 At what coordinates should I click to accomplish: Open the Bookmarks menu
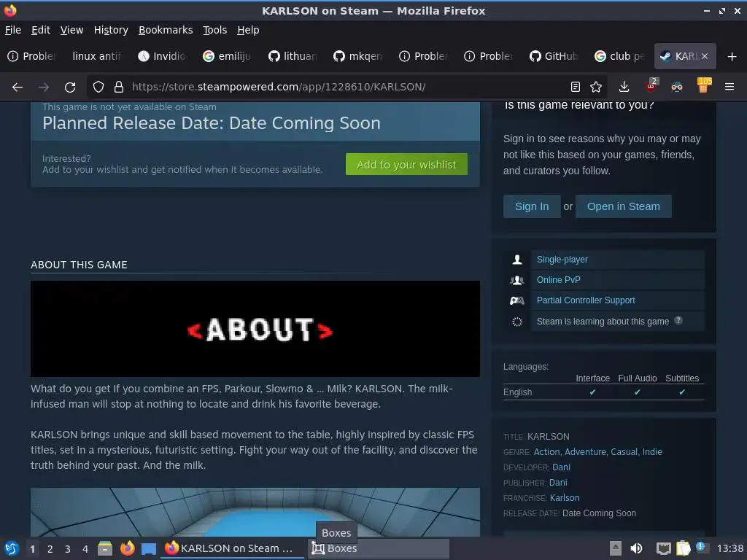166,30
